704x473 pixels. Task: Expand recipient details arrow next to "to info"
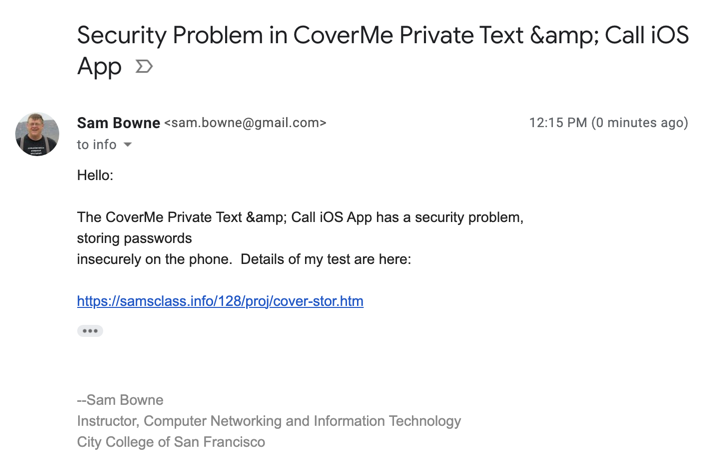coord(128,145)
